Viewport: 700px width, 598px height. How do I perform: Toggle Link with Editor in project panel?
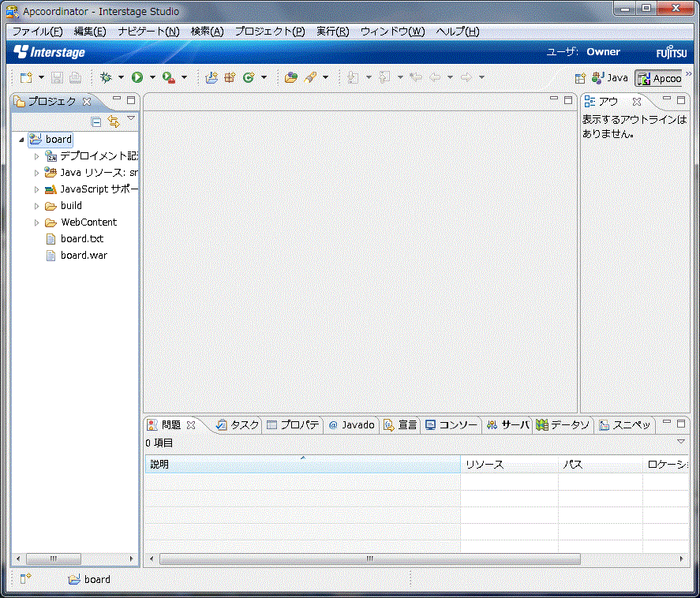coord(114,121)
